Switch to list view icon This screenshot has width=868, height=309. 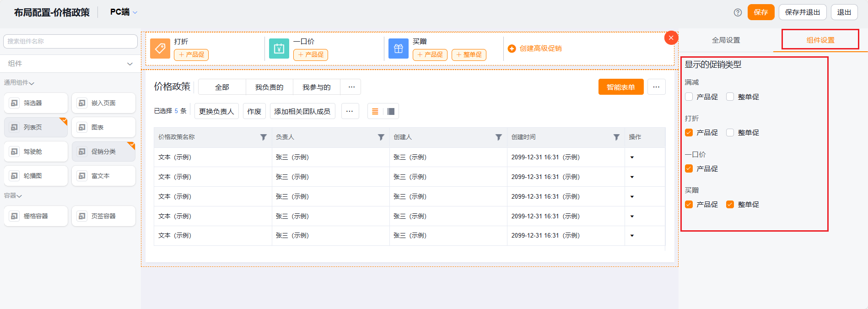375,111
